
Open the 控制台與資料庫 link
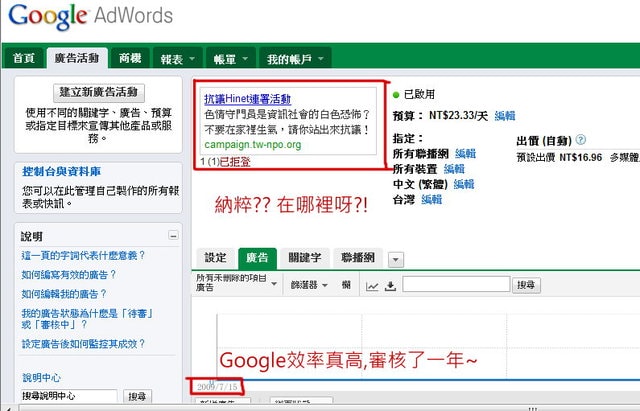coord(62,171)
